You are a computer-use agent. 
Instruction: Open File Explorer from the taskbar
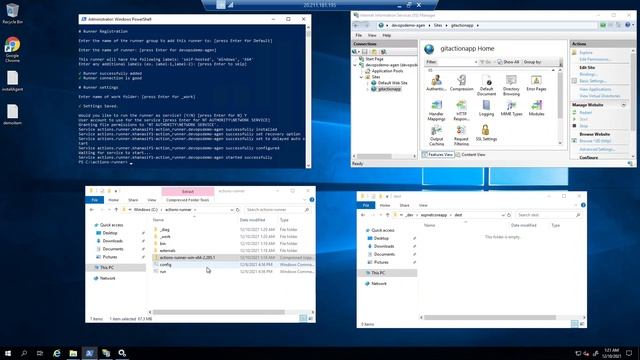coord(73,353)
